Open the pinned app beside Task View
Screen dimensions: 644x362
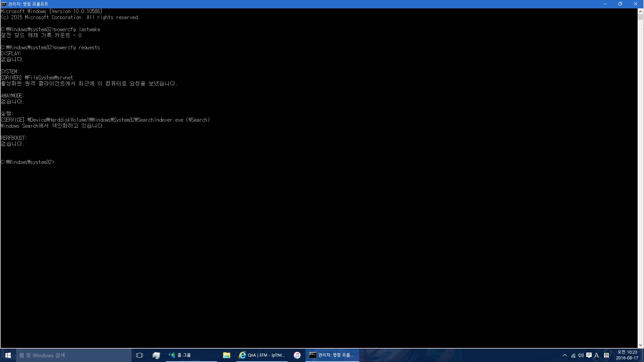click(x=156, y=355)
